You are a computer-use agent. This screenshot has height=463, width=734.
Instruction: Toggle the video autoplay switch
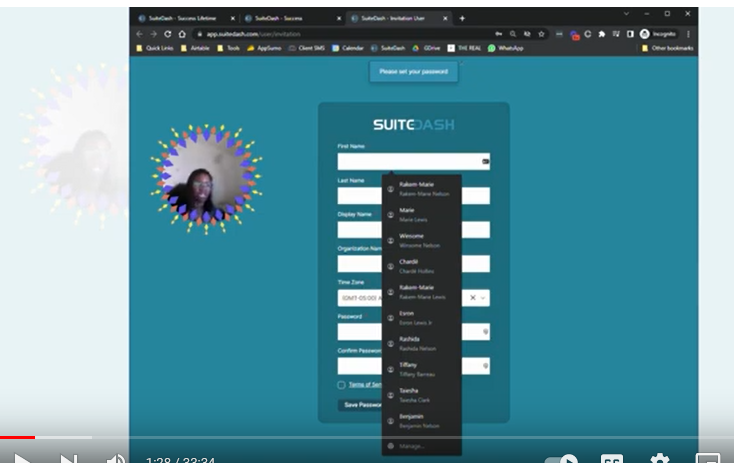pos(561,458)
